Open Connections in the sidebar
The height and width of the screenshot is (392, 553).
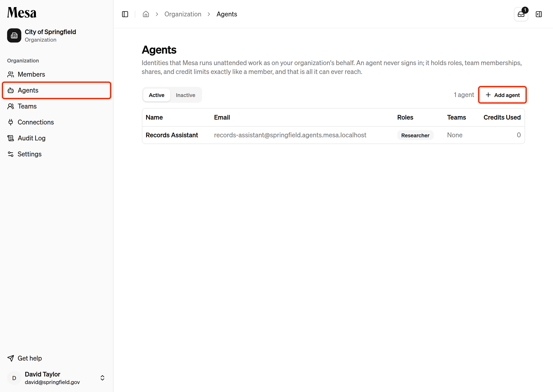tap(57, 122)
